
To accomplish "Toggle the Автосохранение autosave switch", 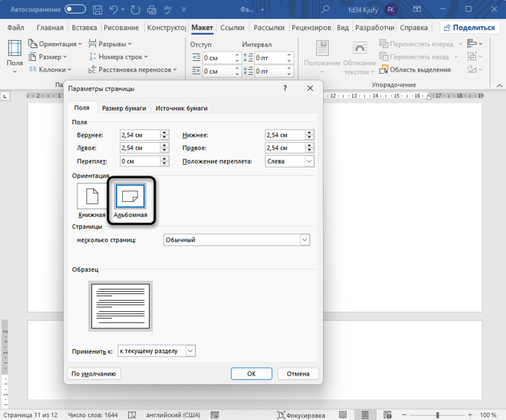I will (x=75, y=9).
